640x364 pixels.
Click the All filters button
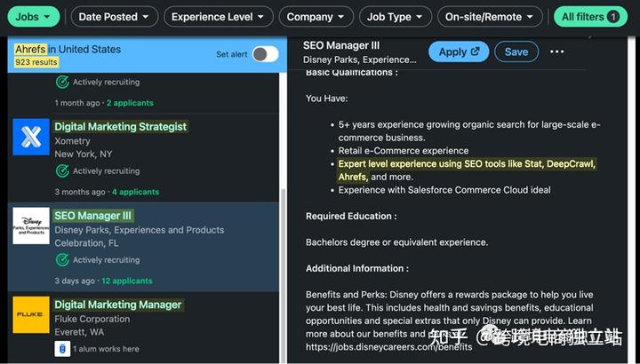coord(590,17)
